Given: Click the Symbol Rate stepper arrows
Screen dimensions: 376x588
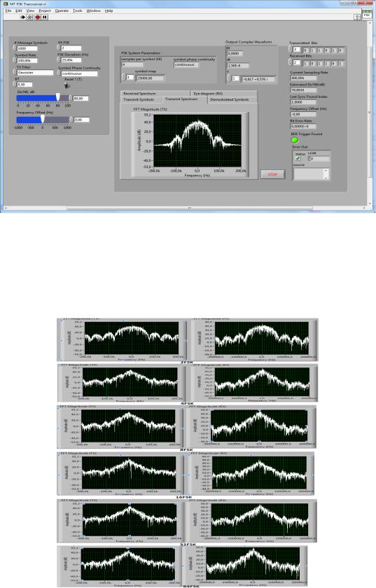Looking at the screenshot, I should tap(15, 60).
